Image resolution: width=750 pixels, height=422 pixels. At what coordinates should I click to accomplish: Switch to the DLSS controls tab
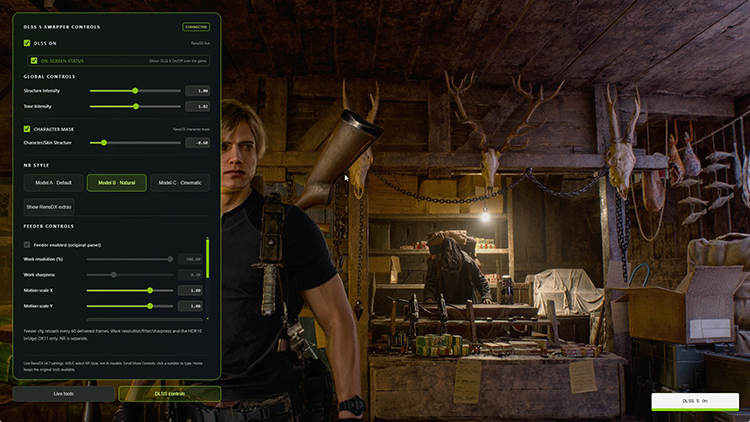(170, 394)
